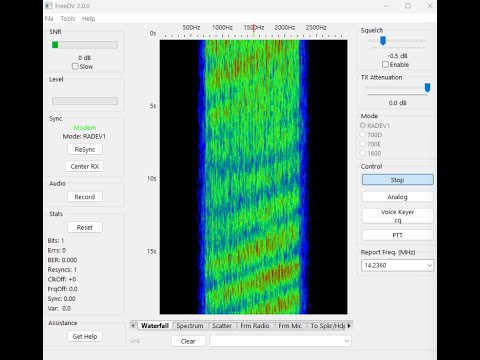
Task: Click the message text combo field
Action: coord(280,341)
